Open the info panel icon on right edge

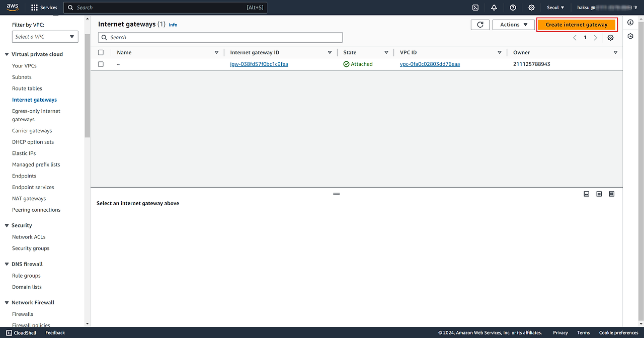click(630, 23)
